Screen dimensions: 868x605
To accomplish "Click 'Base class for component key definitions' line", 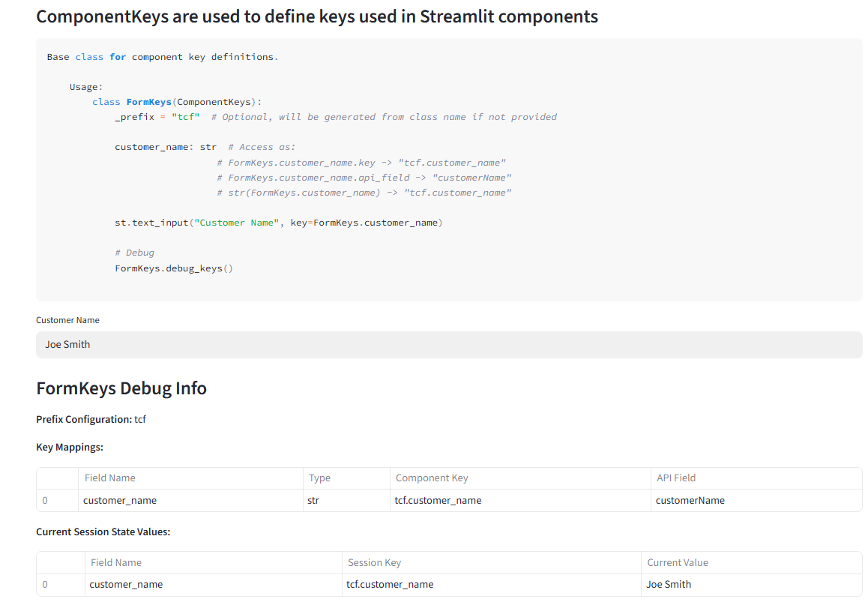I will 163,57.
